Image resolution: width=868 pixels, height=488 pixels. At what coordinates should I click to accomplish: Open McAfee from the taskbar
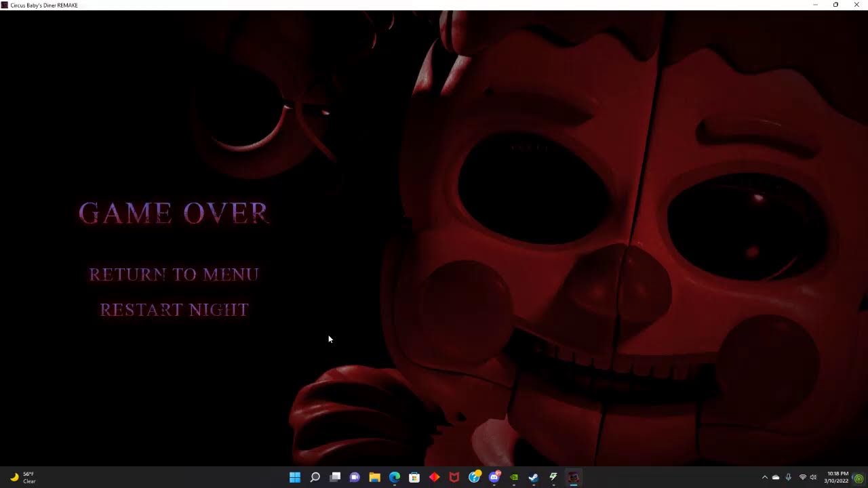[454, 477]
